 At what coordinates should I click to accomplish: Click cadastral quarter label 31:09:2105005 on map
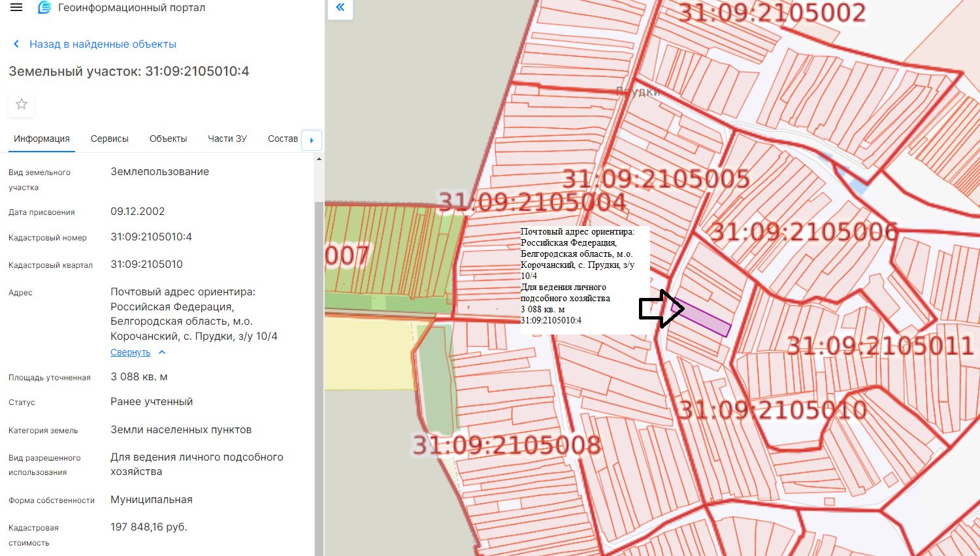click(x=656, y=178)
